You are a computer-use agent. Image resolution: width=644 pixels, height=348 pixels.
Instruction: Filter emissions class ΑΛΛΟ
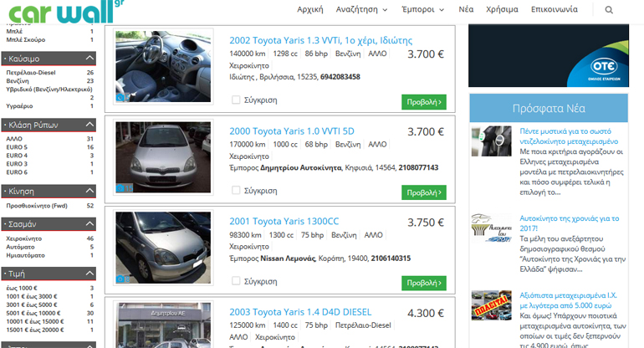pyautogui.click(x=14, y=139)
